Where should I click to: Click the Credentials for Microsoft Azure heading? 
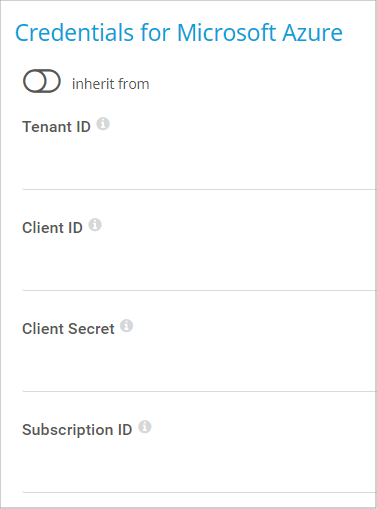coord(179,33)
